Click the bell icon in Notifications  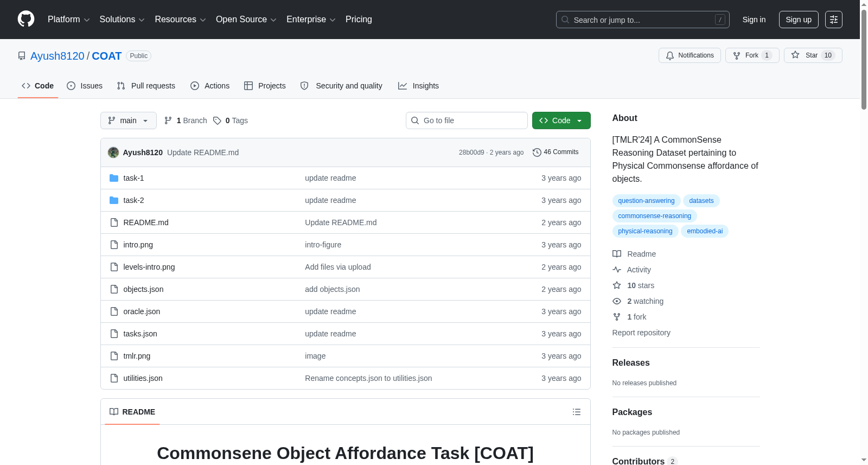click(670, 55)
